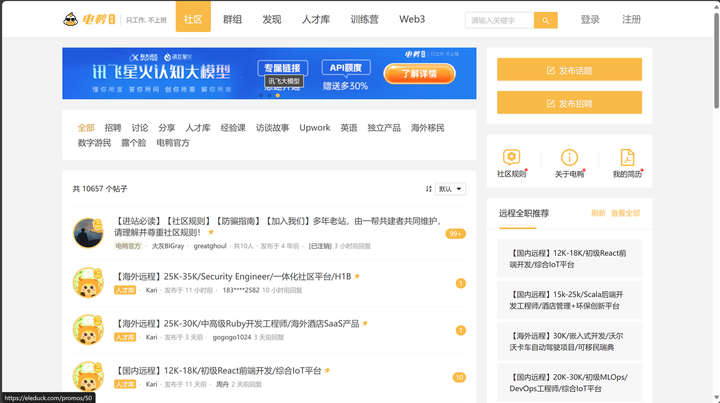Click author greatghoul

(x=210, y=246)
